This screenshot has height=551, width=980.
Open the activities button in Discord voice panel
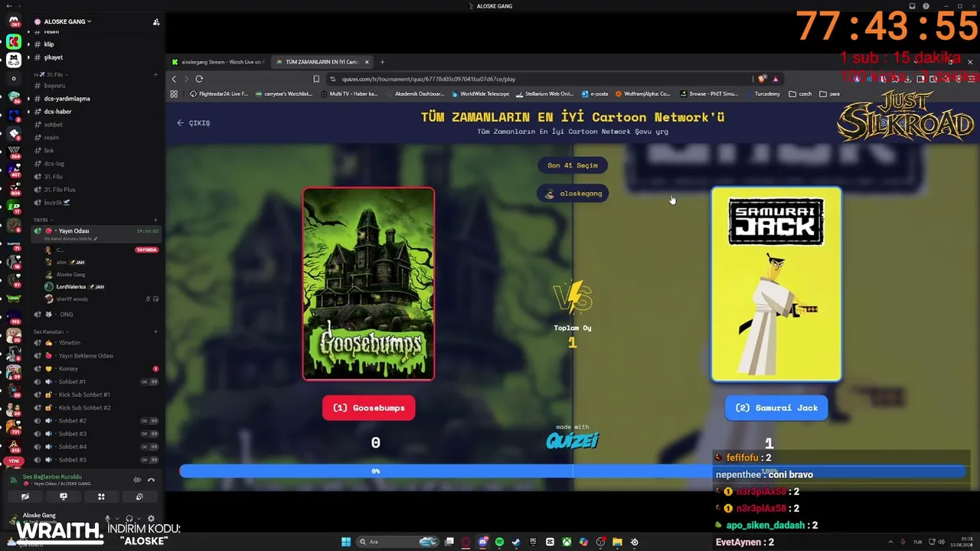tap(101, 497)
